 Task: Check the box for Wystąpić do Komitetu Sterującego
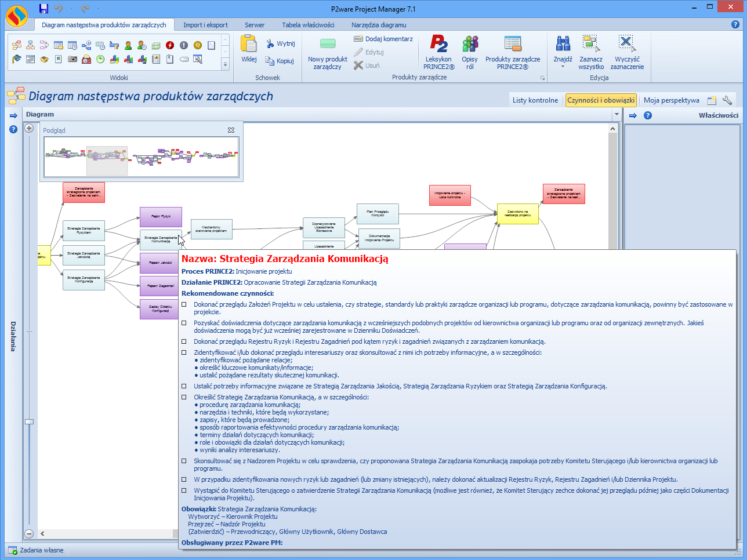[184, 490]
